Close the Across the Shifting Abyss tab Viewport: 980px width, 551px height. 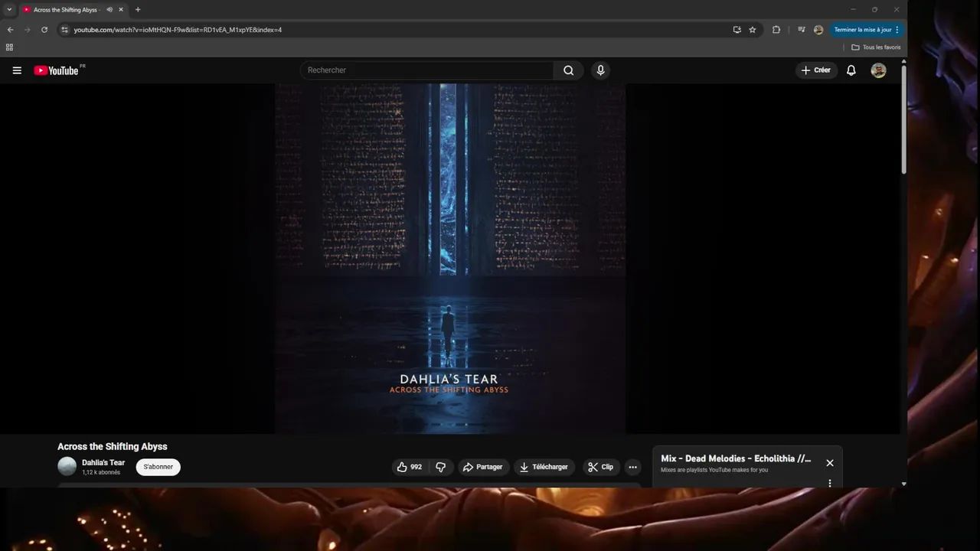click(x=121, y=10)
